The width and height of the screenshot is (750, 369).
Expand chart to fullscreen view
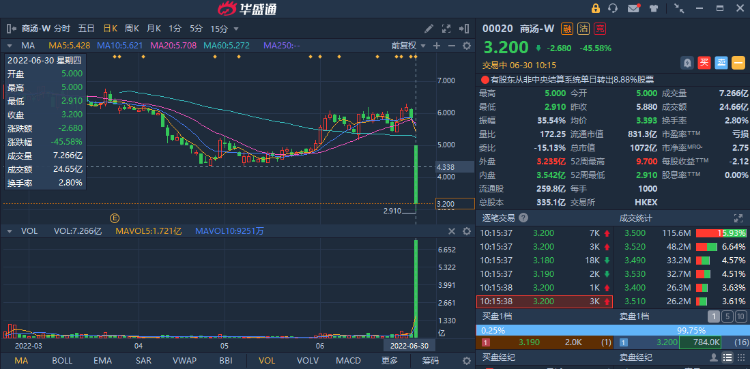point(446,29)
